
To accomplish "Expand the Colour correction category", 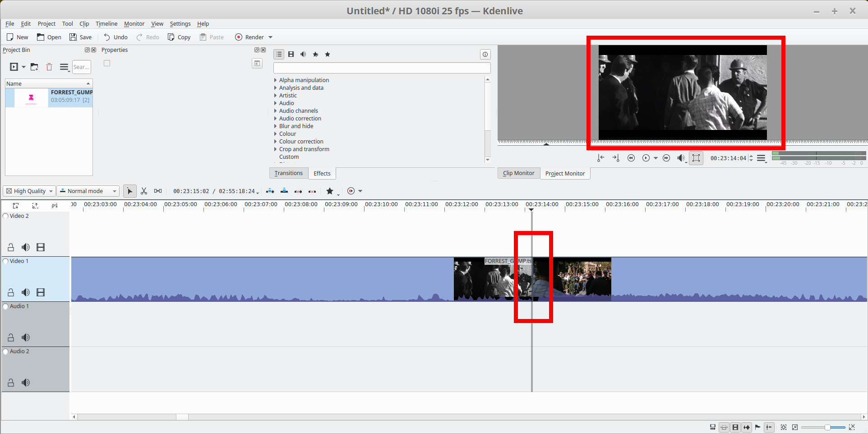I will pyautogui.click(x=275, y=142).
